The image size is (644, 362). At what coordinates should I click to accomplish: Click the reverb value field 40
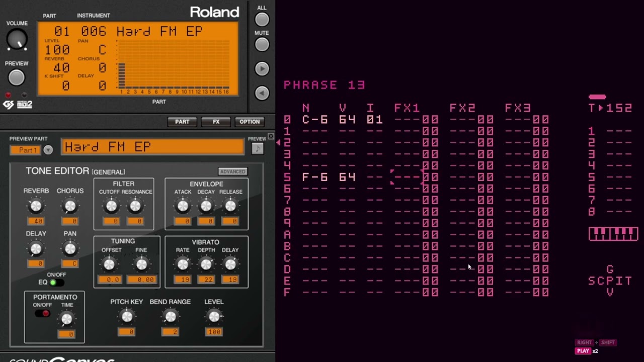36,221
